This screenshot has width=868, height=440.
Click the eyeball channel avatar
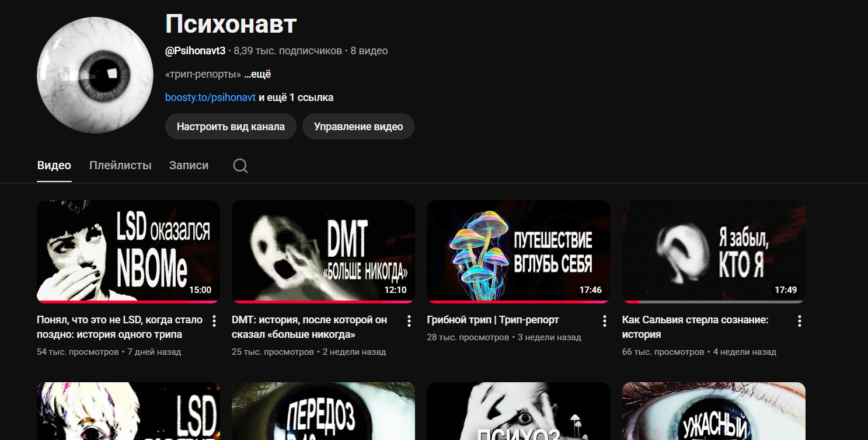(95, 75)
